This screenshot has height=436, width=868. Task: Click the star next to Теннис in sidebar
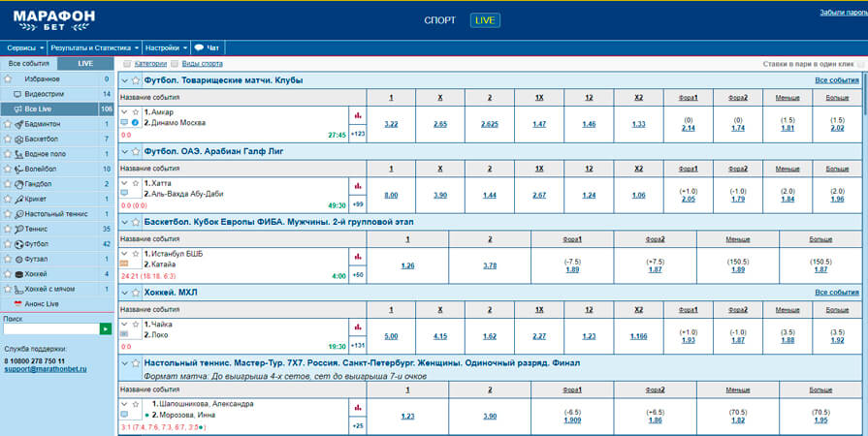(x=7, y=229)
